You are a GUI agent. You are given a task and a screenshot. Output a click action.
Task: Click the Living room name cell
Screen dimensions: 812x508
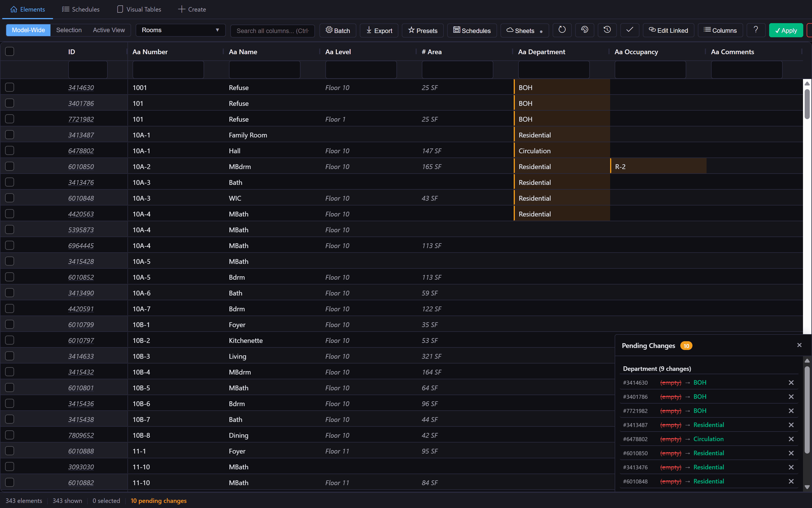click(272, 356)
